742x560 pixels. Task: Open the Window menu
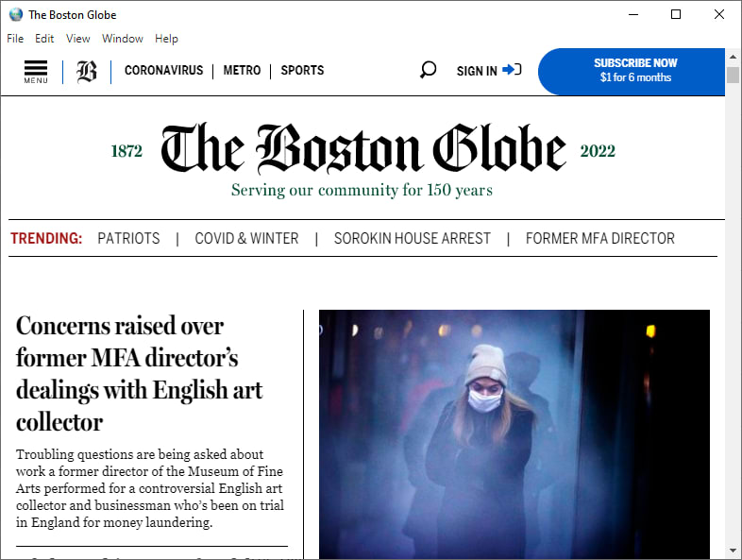tap(123, 39)
